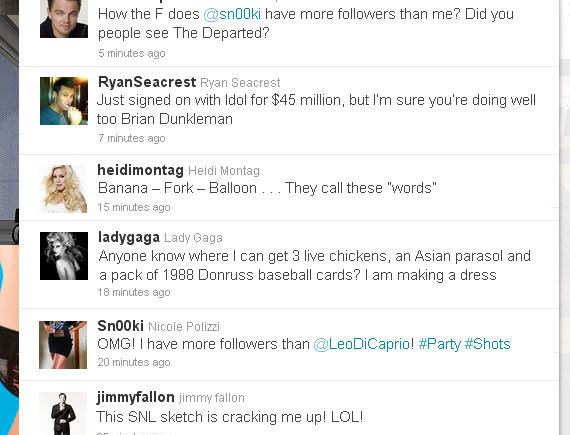The width and height of the screenshot is (570, 435).
Task: Open RyanSeacrest username link
Action: point(147,82)
